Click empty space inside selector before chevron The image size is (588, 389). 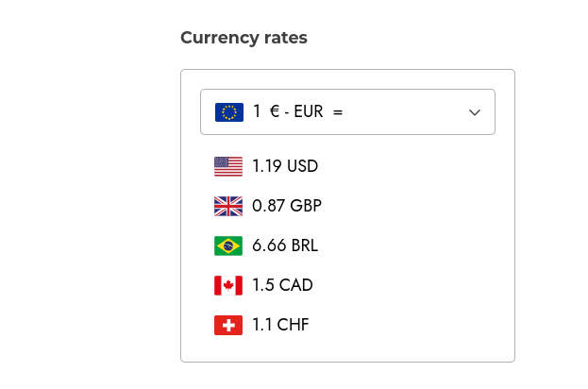pyautogui.click(x=405, y=111)
